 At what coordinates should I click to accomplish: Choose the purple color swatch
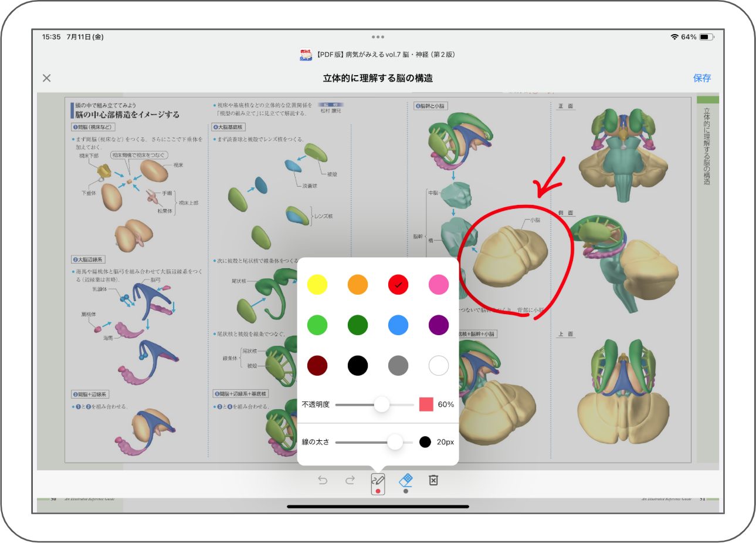pos(439,325)
